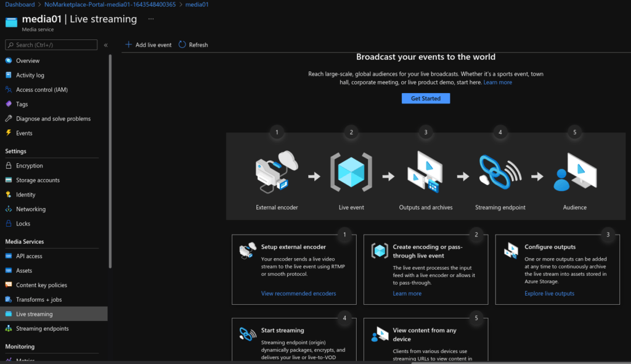
Task: Click NoMarketplace-Portal-media01 breadcrumb link
Action: [x=110, y=4]
